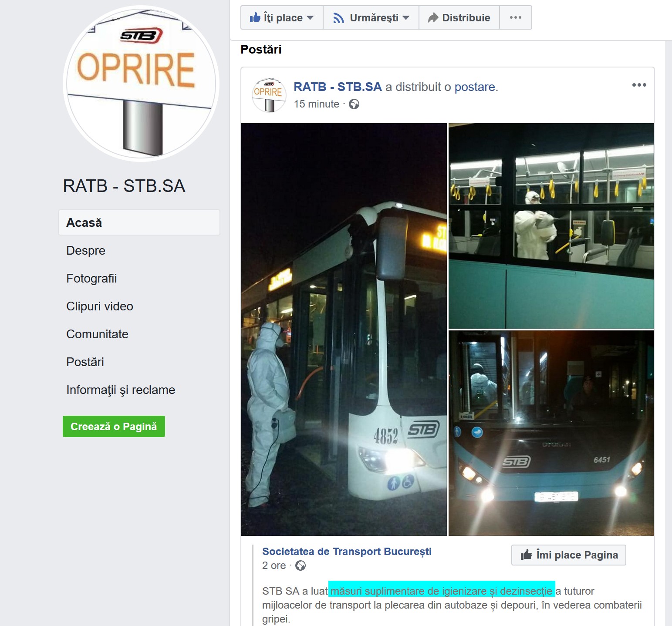Click the 15 minute timestamp
This screenshot has width=672, height=626.
point(317,104)
